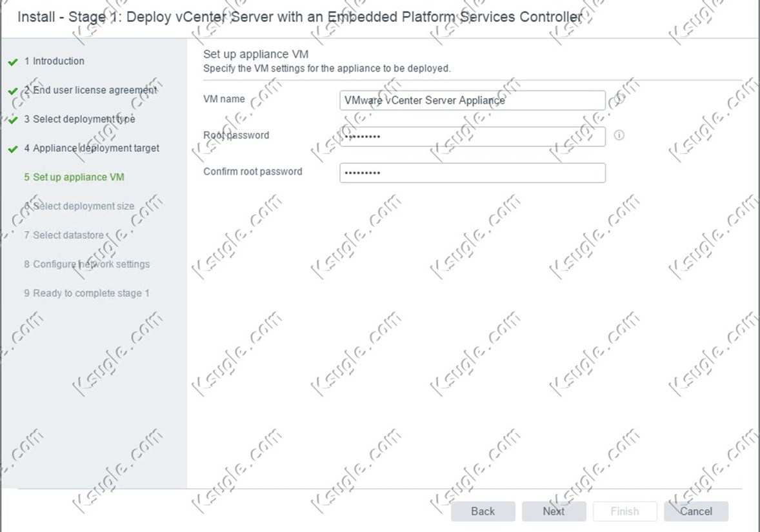Click the info icon beside VM name
760x532 pixels.
coord(619,99)
